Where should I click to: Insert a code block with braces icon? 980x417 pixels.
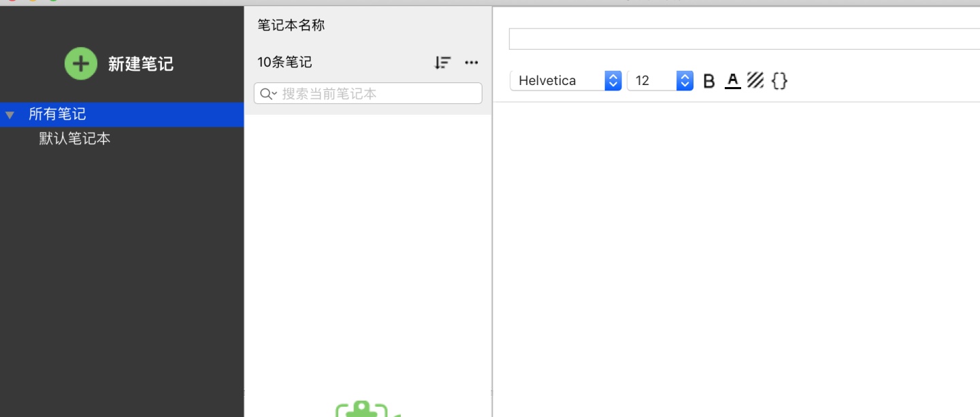780,81
